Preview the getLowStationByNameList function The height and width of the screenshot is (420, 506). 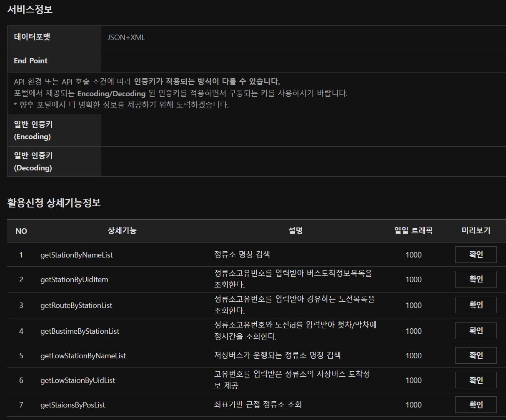(x=476, y=355)
